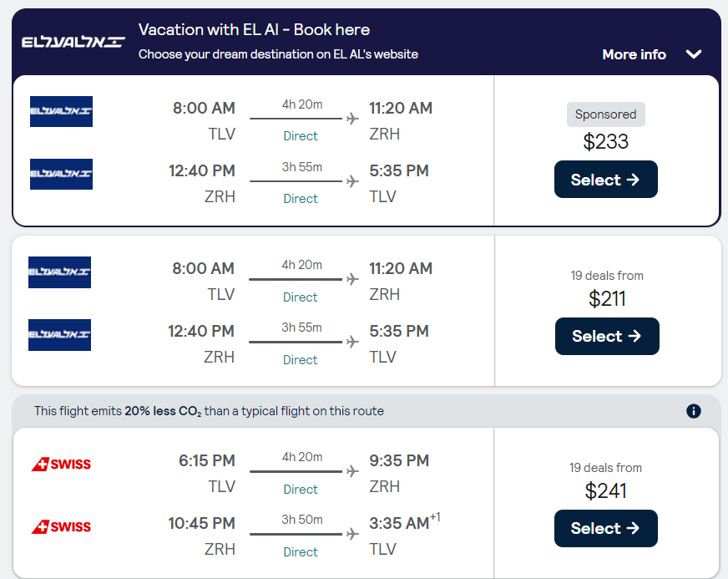Expand the More info chevron
The width and height of the screenshot is (728, 579).
694,54
